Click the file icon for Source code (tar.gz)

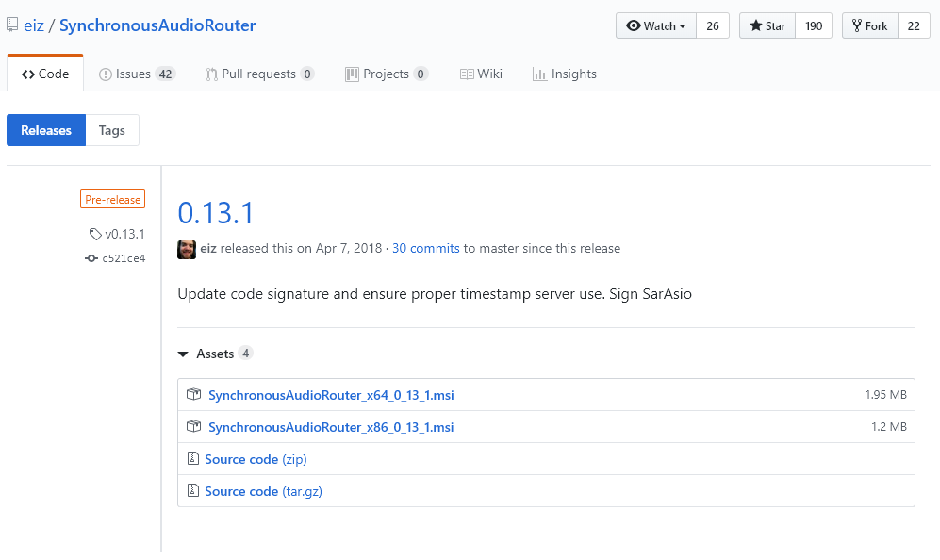coord(193,490)
